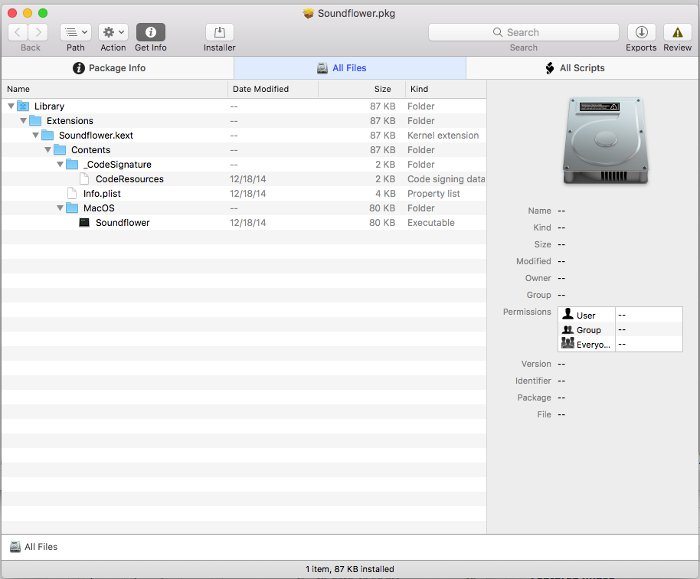
Task: Open the Review warning icon
Action: click(x=677, y=32)
